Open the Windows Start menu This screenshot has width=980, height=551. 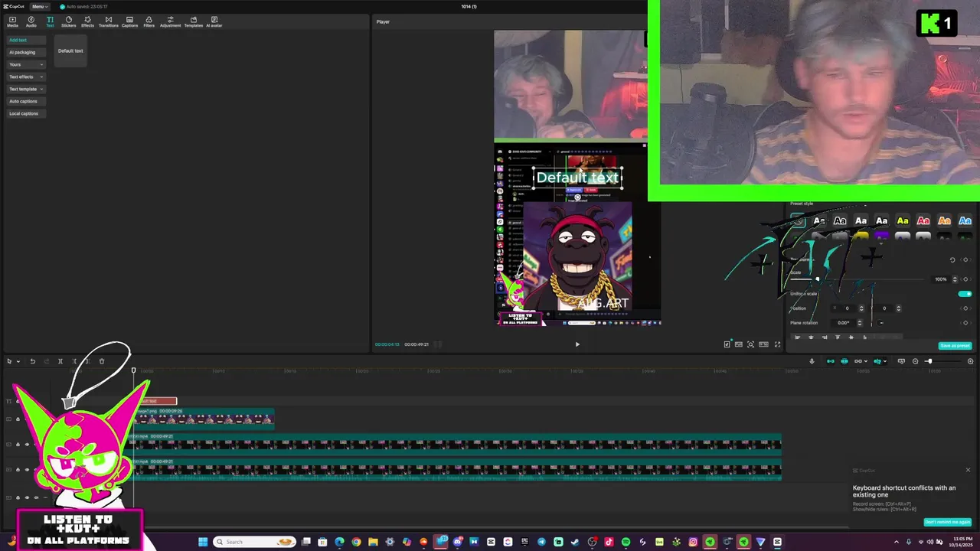(x=203, y=542)
